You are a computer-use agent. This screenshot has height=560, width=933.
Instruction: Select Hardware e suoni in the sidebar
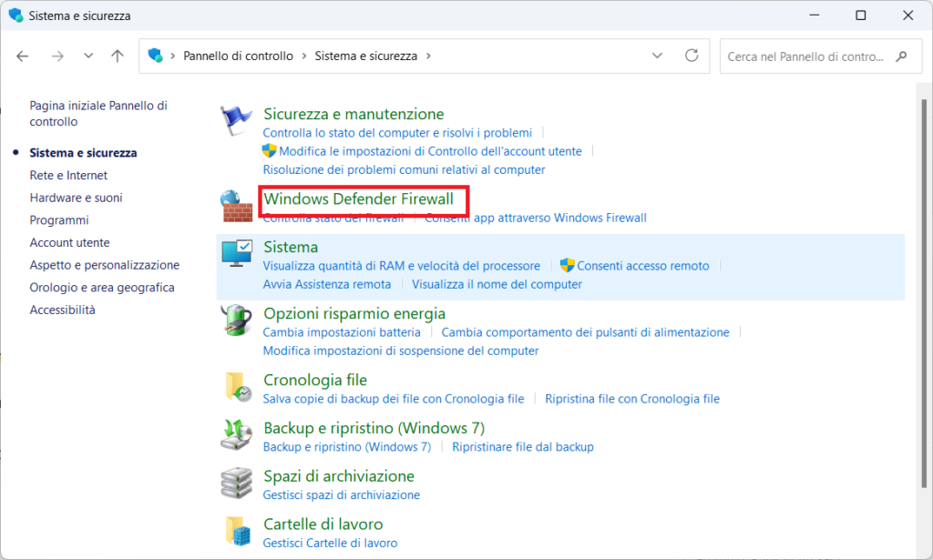tap(76, 198)
